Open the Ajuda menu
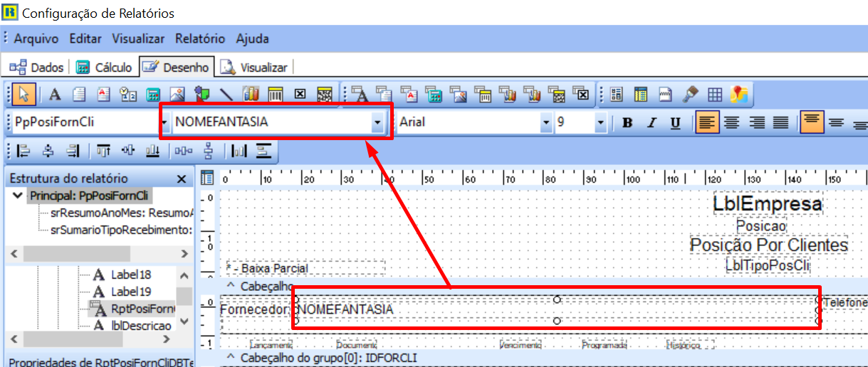The width and height of the screenshot is (868, 367). pos(253,38)
